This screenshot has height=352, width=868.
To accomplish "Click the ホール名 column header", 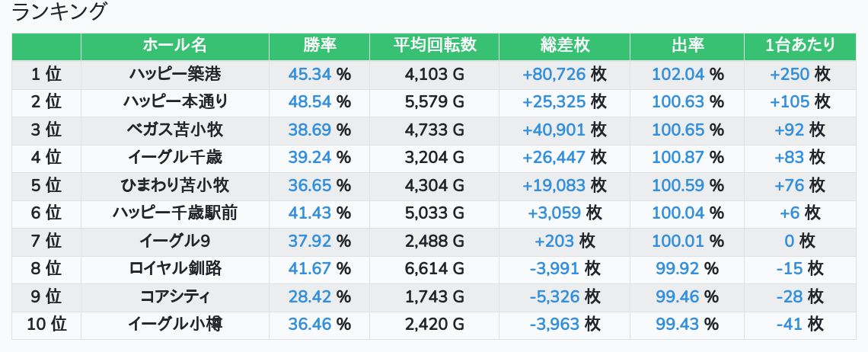I will click(x=174, y=46).
